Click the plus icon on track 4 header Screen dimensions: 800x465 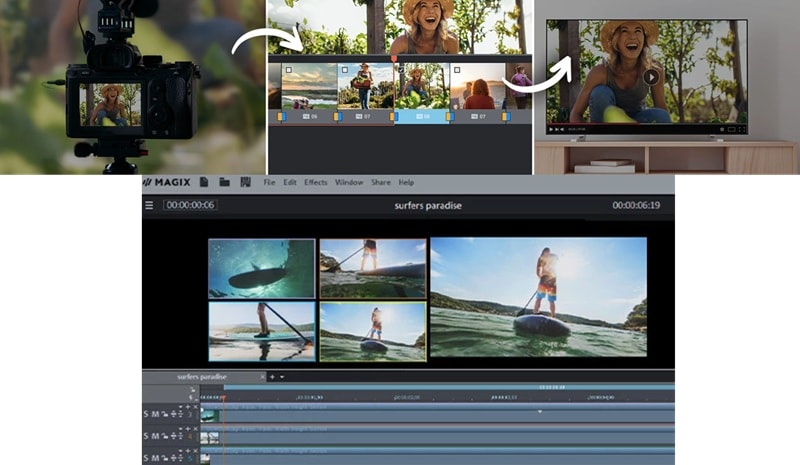(x=188, y=429)
